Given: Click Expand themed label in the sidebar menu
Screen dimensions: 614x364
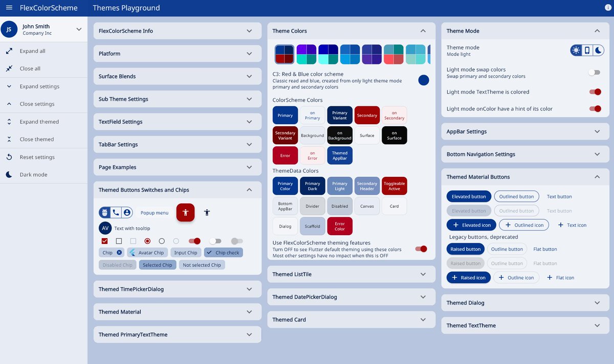Looking at the screenshot, I should [x=39, y=122].
